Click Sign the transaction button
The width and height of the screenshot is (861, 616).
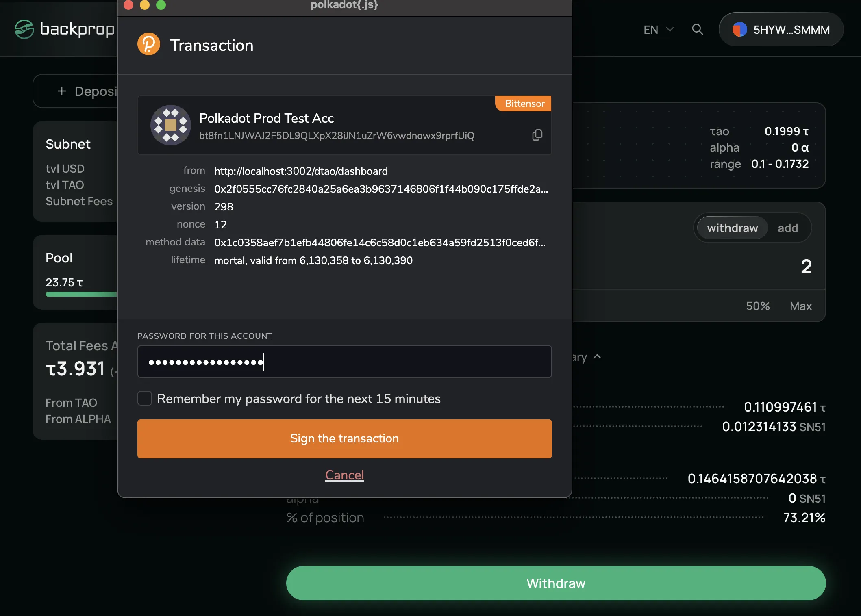point(345,438)
